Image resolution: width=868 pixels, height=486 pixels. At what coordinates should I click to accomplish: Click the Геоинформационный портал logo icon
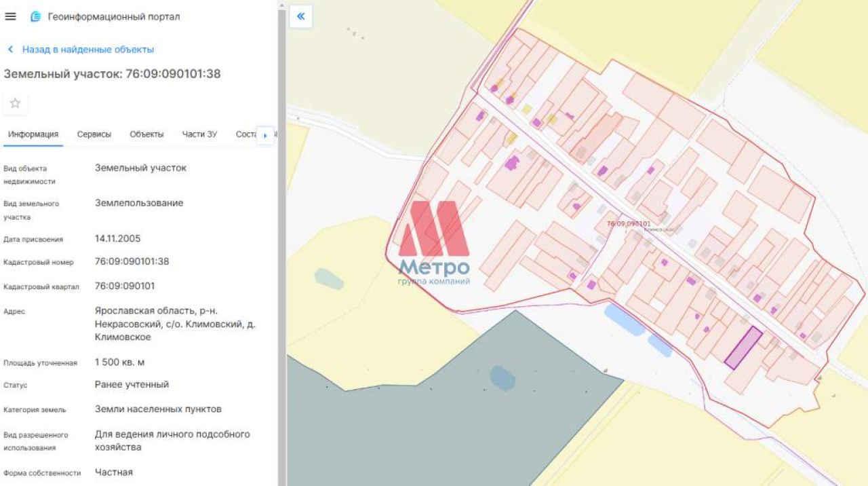[36, 16]
